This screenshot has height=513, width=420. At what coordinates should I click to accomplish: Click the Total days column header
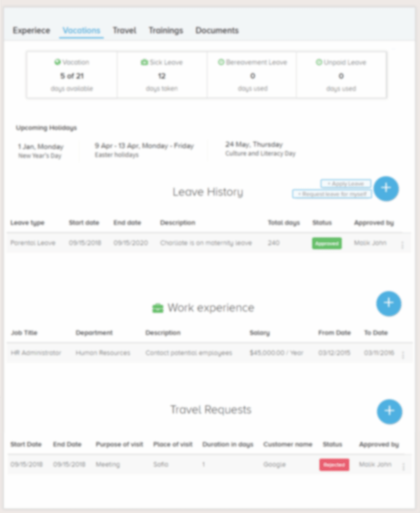(284, 223)
